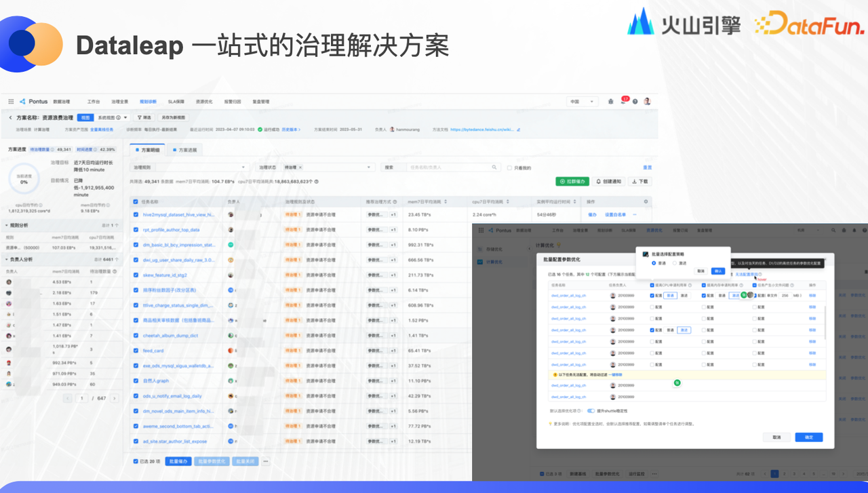The image size is (868, 493).
Task: Go to previous page in left pagination
Action: coord(68,398)
